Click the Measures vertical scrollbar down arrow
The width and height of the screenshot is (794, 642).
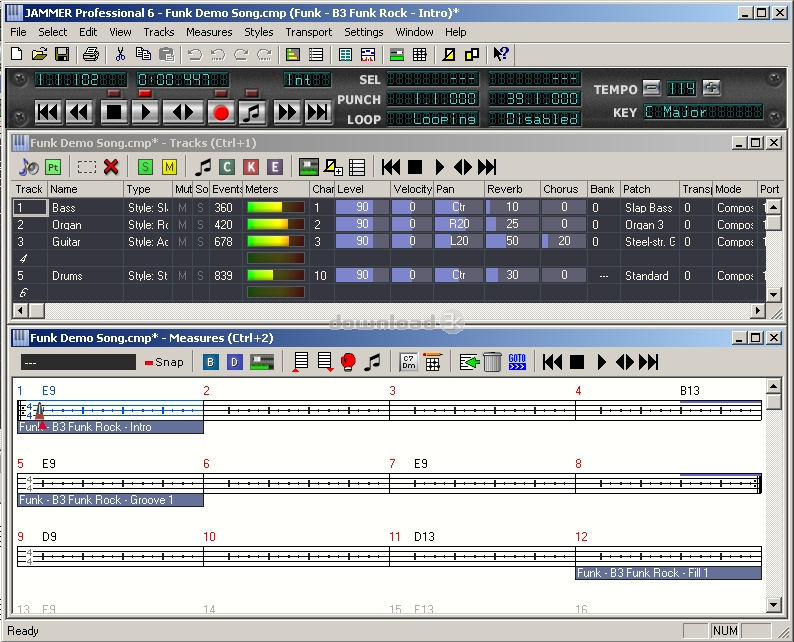click(x=773, y=604)
